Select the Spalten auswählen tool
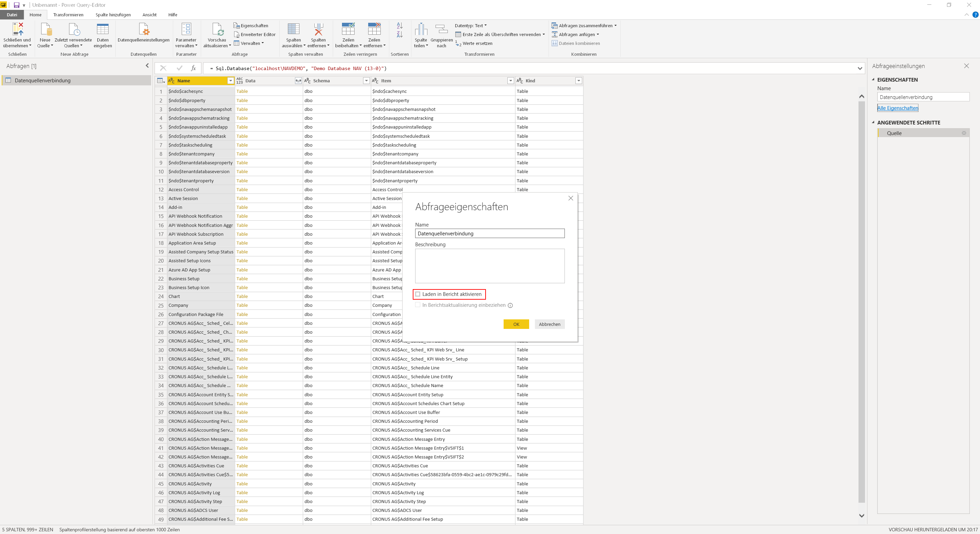Image resolution: width=980 pixels, height=534 pixels. coord(293,29)
